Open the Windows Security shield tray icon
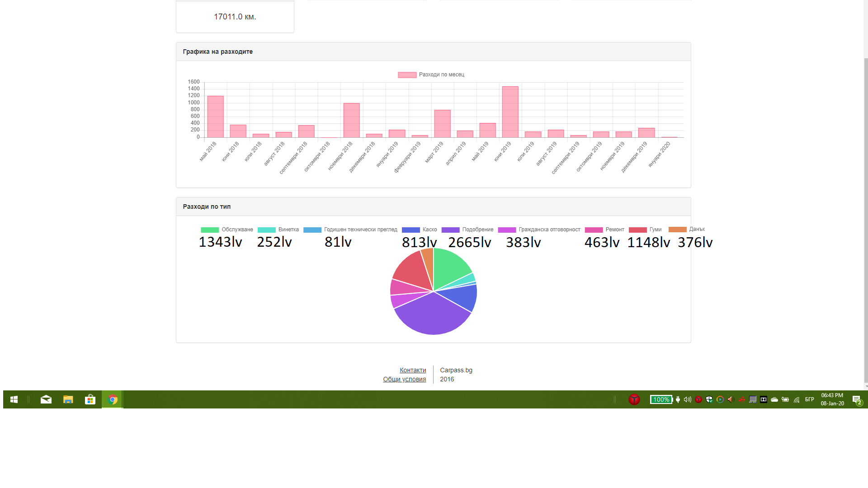This screenshot has height=488, width=868. [x=709, y=399]
